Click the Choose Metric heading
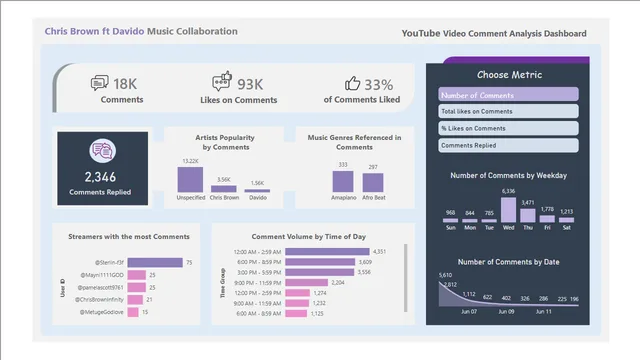640x360 pixels. 509,75
